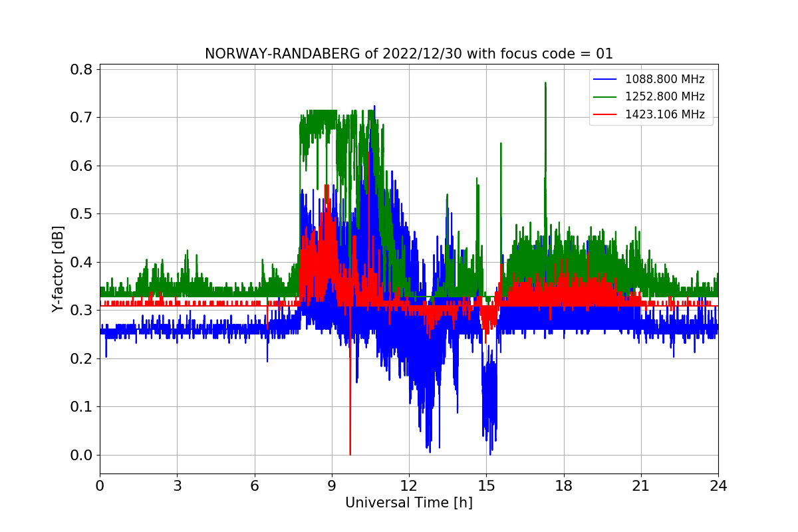
Task: Click x-axis tick label 0
Action: [100, 485]
